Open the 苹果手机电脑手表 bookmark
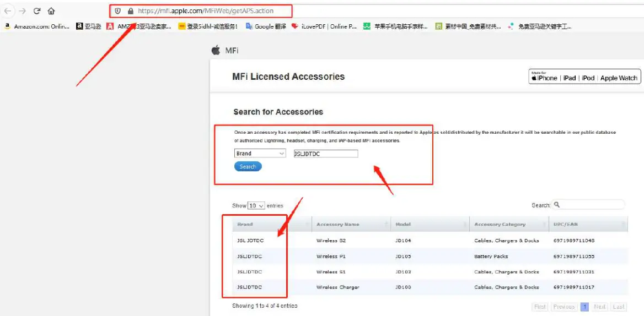644x316 pixels. point(395,26)
